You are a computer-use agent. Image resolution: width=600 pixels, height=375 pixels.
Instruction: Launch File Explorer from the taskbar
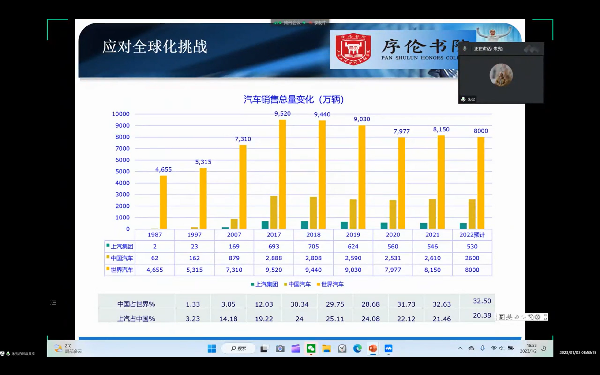click(x=326, y=349)
